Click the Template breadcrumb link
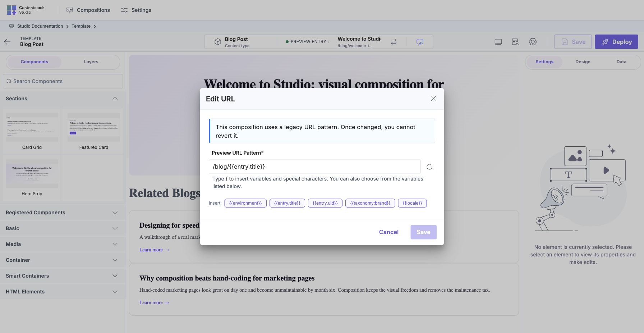 point(81,26)
